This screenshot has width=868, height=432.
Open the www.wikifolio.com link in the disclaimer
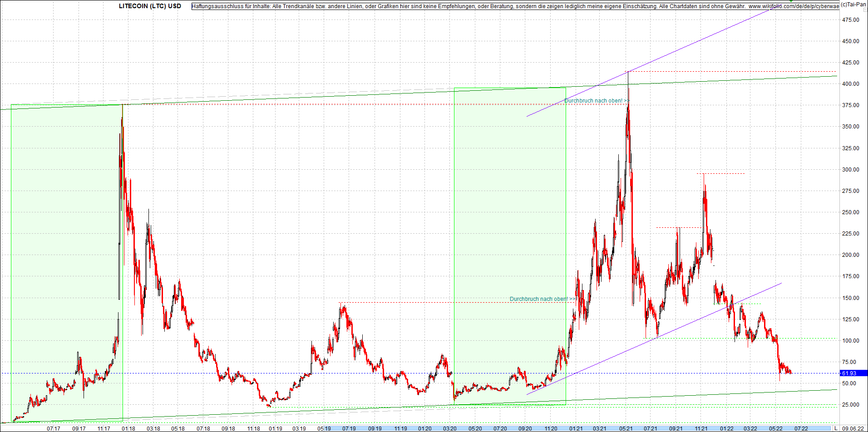coord(794,6)
